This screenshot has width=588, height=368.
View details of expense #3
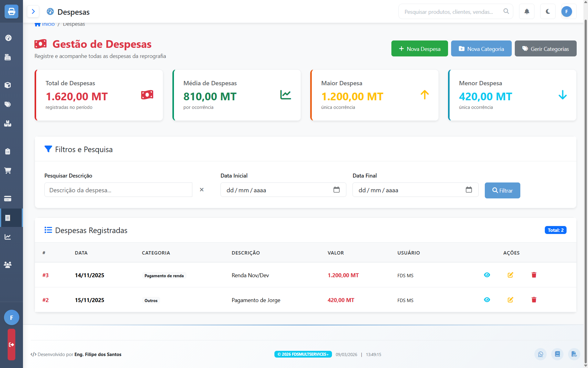pyautogui.click(x=487, y=275)
